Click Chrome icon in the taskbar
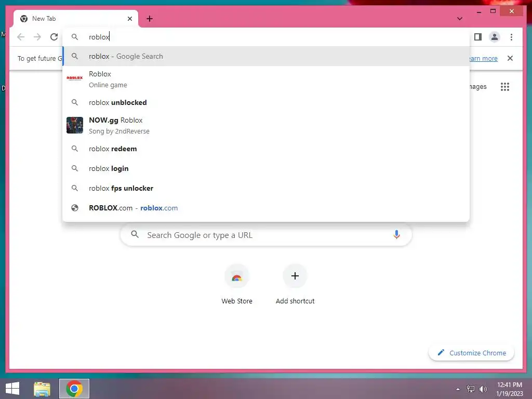Viewport: 532px width, 399px height. 74,389
